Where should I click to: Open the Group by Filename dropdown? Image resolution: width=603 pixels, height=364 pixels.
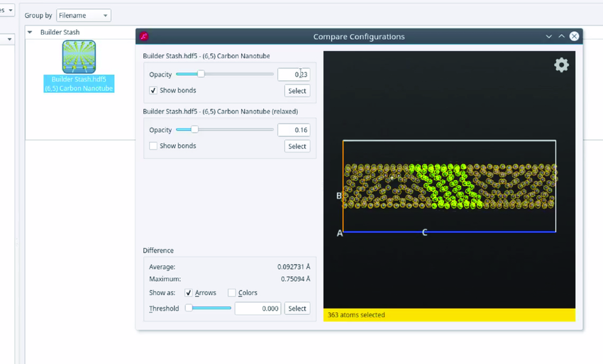[83, 16]
